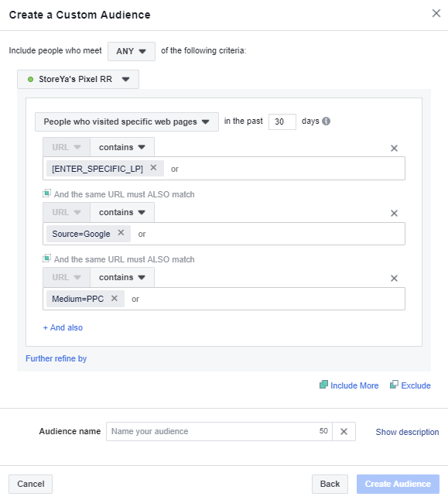Click 'Further refine by' link

(56, 358)
